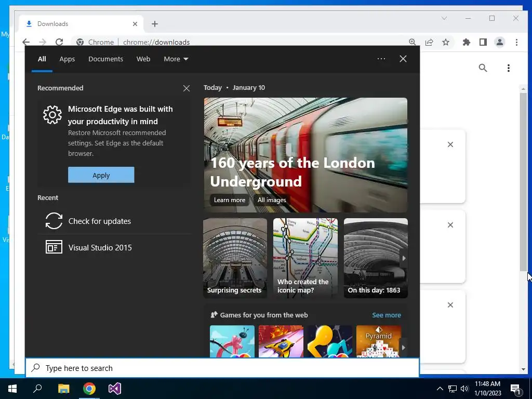Open Chrome extensions puzzle icon
Viewport: 532px width, 399px height.
click(x=467, y=42)
